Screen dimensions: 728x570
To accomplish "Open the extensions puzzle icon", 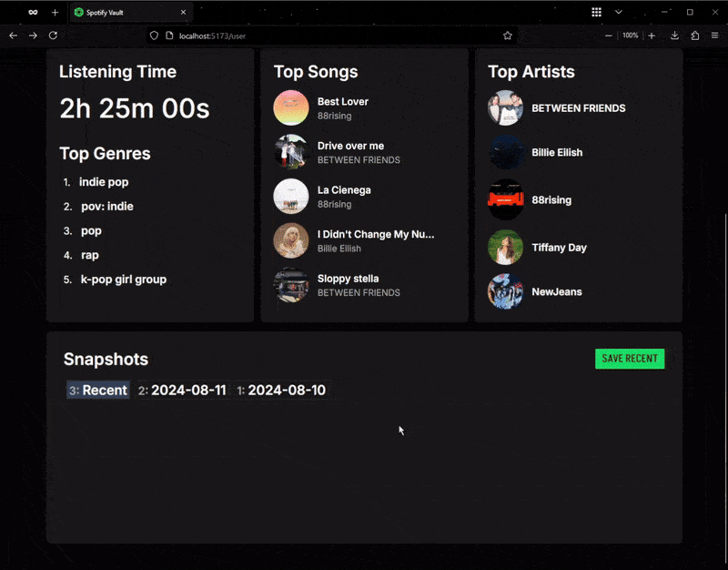I will (695, 36).
